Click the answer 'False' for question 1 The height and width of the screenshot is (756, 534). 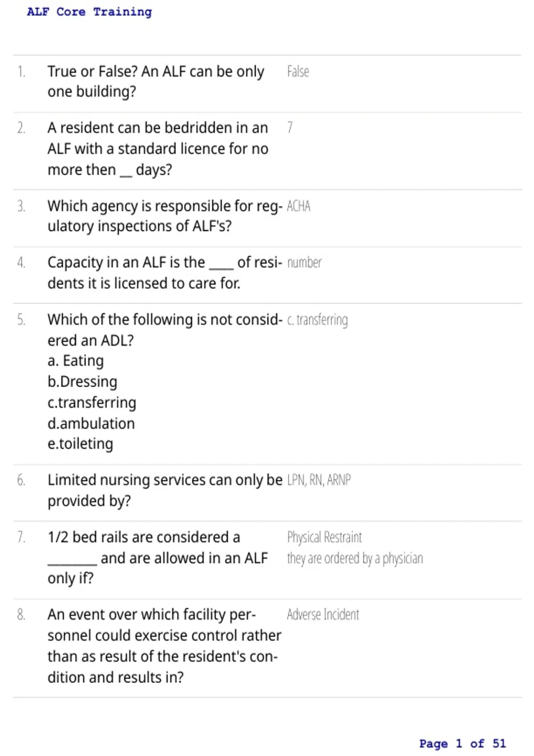298,72
